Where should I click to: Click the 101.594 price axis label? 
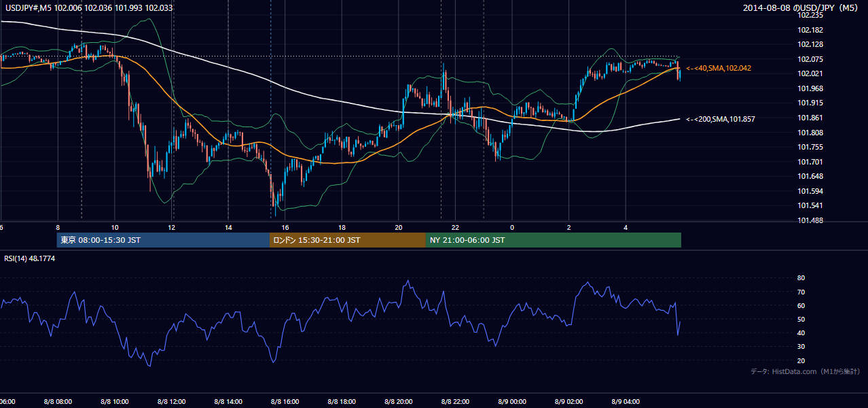pos(812,191)
